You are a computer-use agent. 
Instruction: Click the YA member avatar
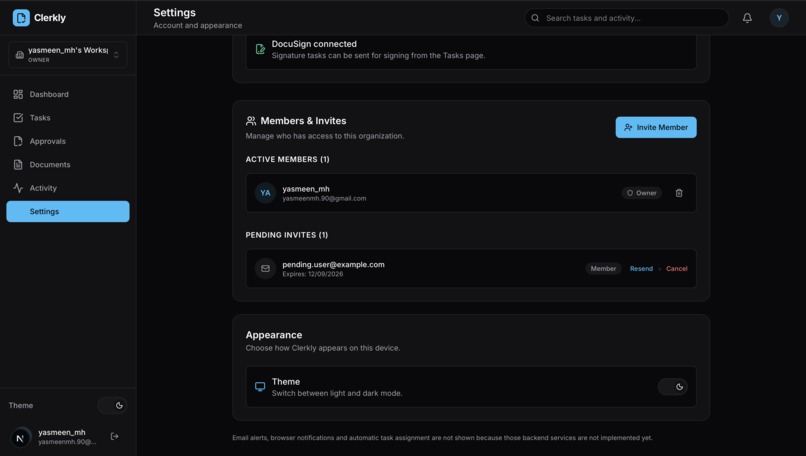pos(265,193)
